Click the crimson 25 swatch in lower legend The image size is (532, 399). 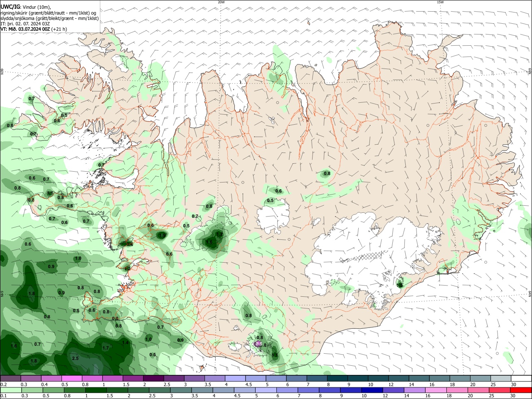click(500, 390)
